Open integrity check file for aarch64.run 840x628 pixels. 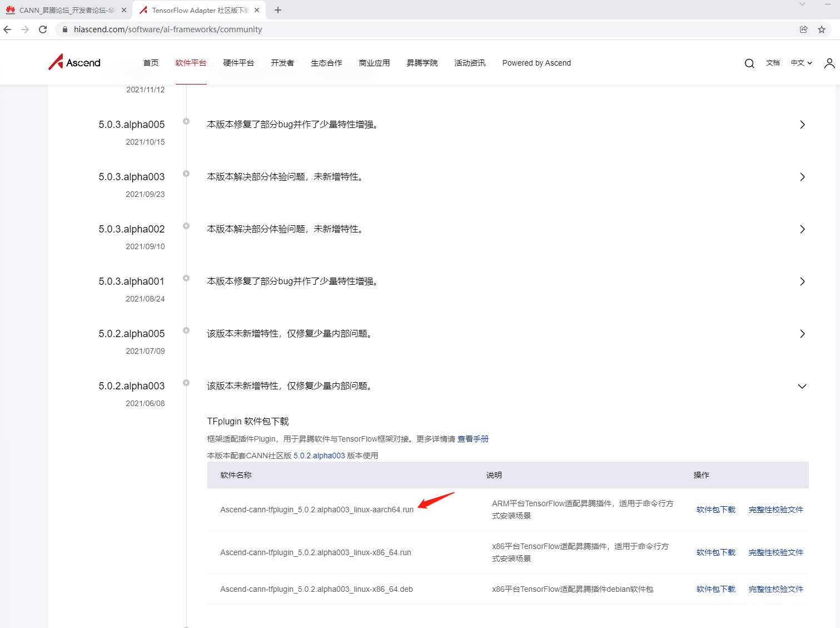click(776, 510)
